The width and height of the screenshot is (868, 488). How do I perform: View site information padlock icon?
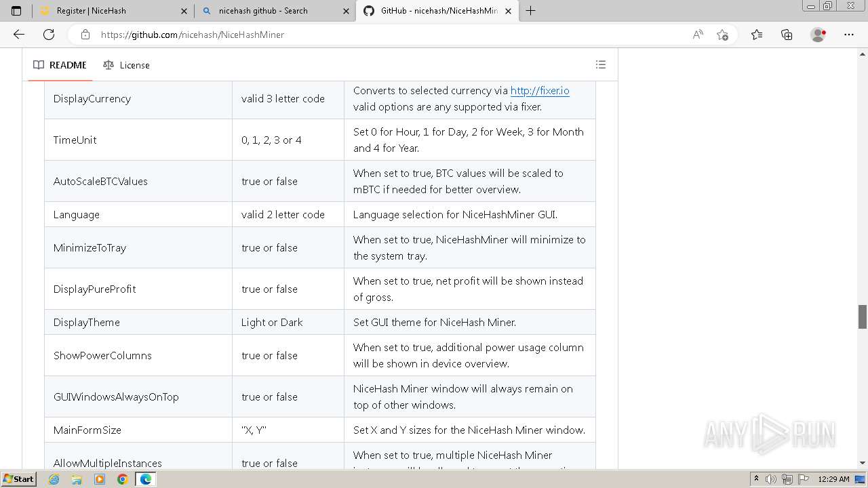85,35
